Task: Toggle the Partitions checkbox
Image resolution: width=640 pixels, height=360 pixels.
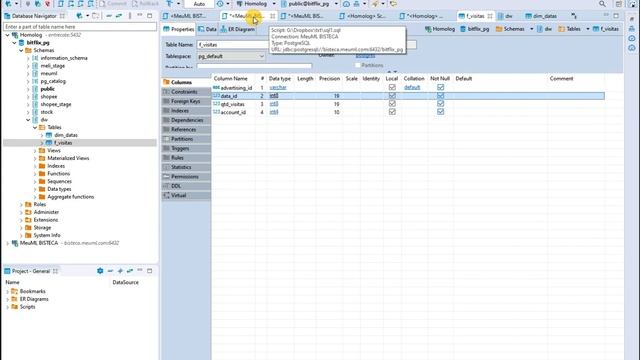Action: click(358, 65)
